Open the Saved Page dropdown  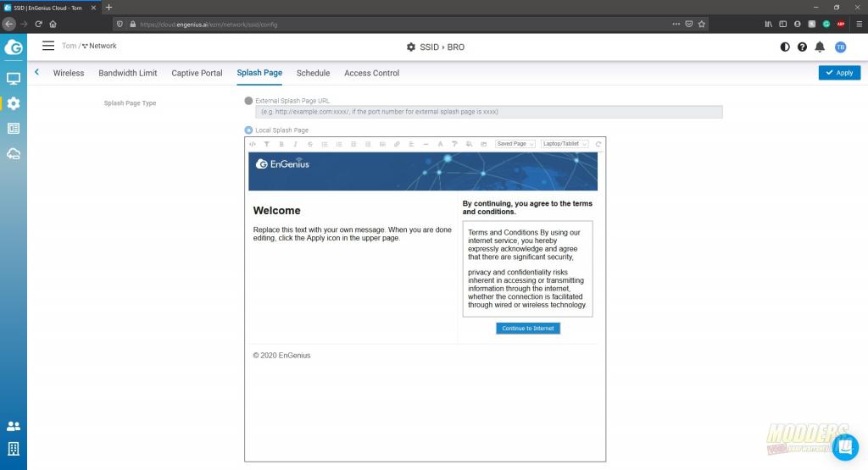coord(515,144)
